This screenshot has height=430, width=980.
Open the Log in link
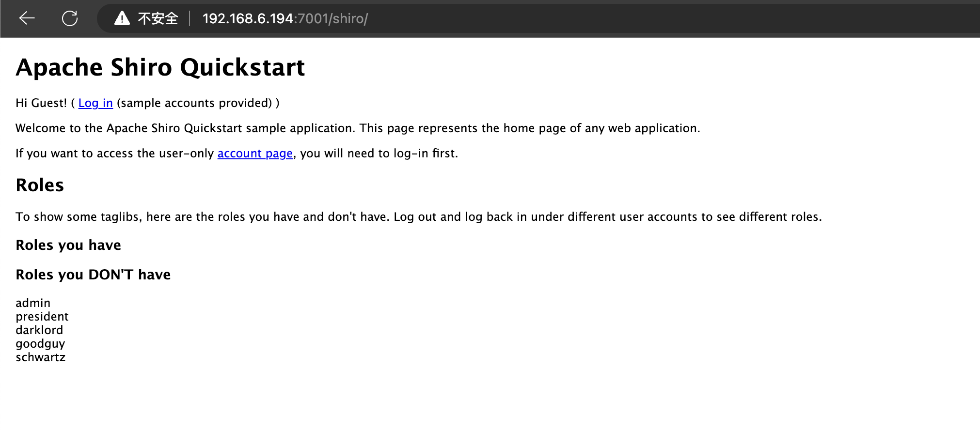coord(95,103)
